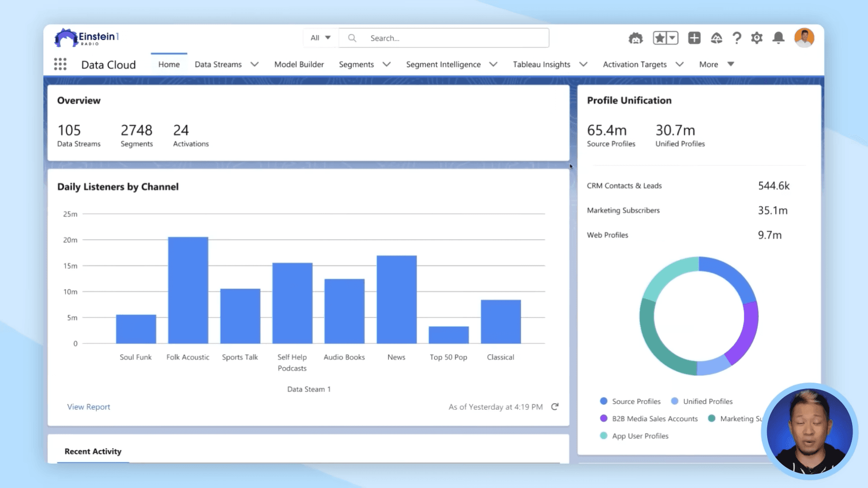Select the Home tab
868x488 pixels.
(x=169, y=65)
